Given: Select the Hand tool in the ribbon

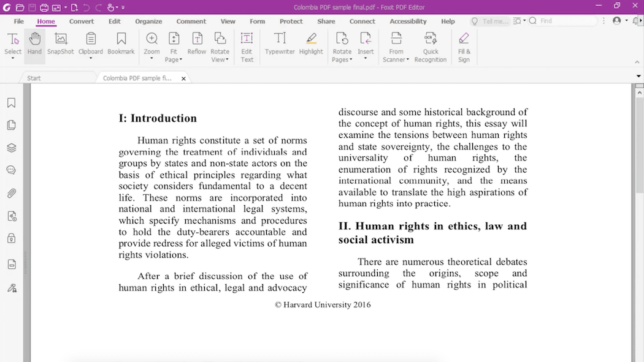Looking at the screenshot, I should tap(34, 44).
